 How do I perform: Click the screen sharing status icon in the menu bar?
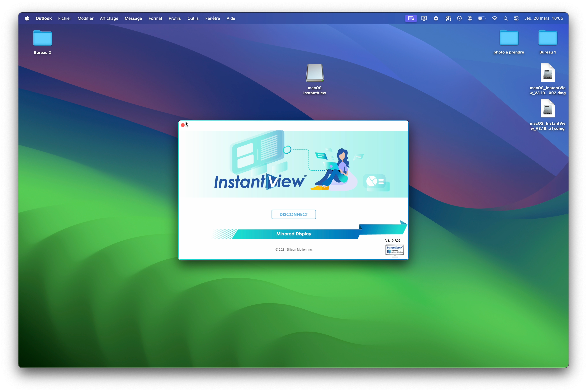click(x=411, y=18)
